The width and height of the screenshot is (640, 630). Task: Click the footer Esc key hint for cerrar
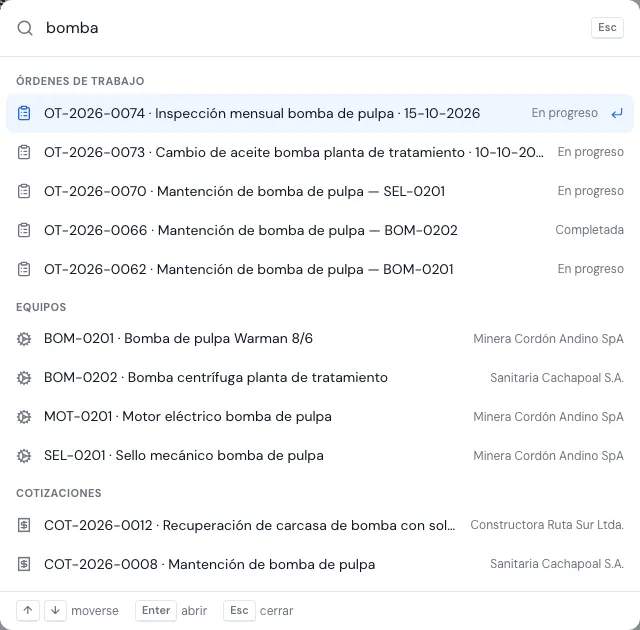239,610
